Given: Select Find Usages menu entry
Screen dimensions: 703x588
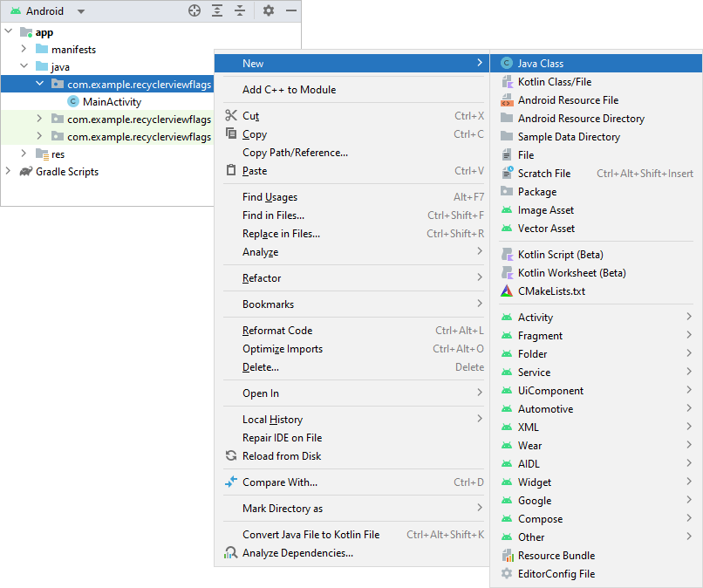Looking at the screenshot, I should (351, 197).
